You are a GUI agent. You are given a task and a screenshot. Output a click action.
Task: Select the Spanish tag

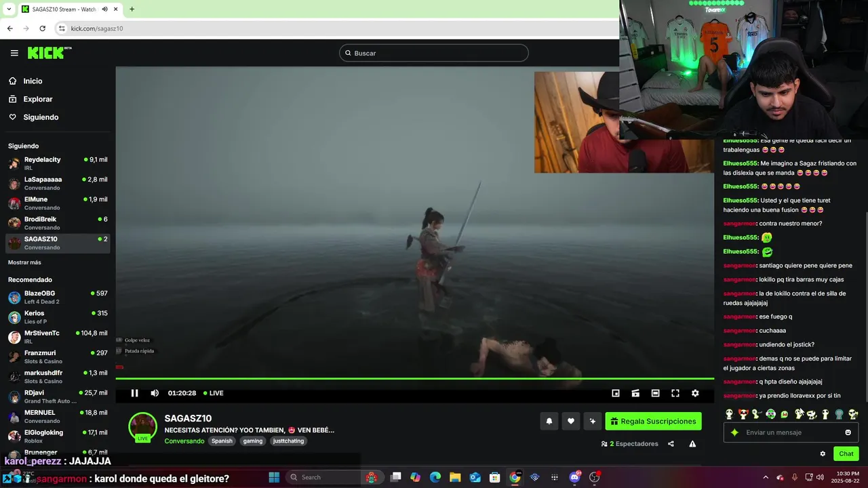click(x=222, y=441)
